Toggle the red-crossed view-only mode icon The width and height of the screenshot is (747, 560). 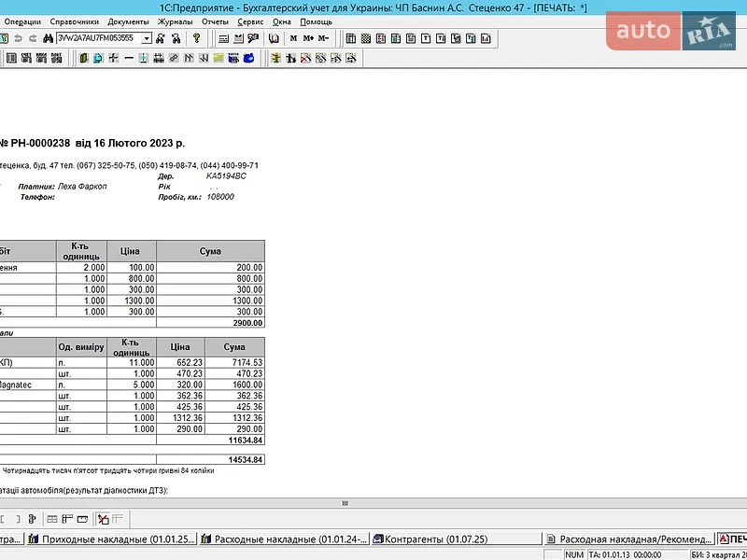pos(103,519)
